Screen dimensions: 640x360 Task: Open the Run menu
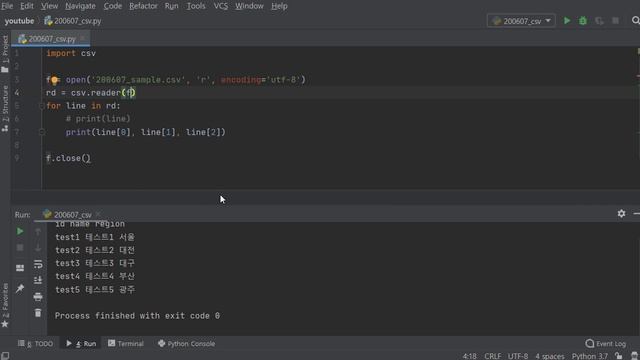171,6
